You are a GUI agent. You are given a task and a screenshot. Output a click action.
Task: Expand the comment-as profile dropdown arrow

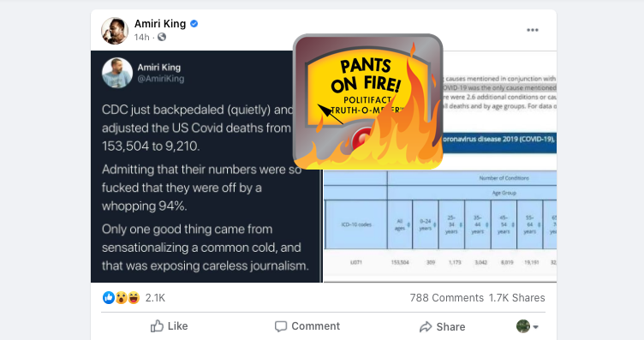(x=535, y=327)
